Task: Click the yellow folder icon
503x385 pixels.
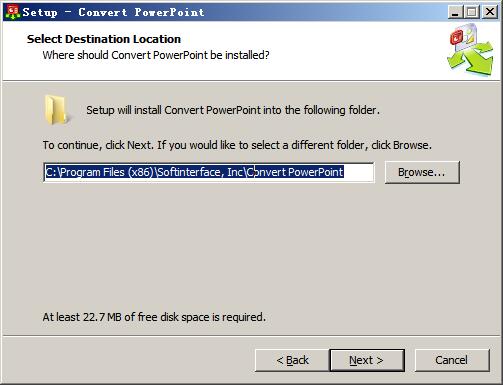Action: pyautogui.click(x=56, y=110)
